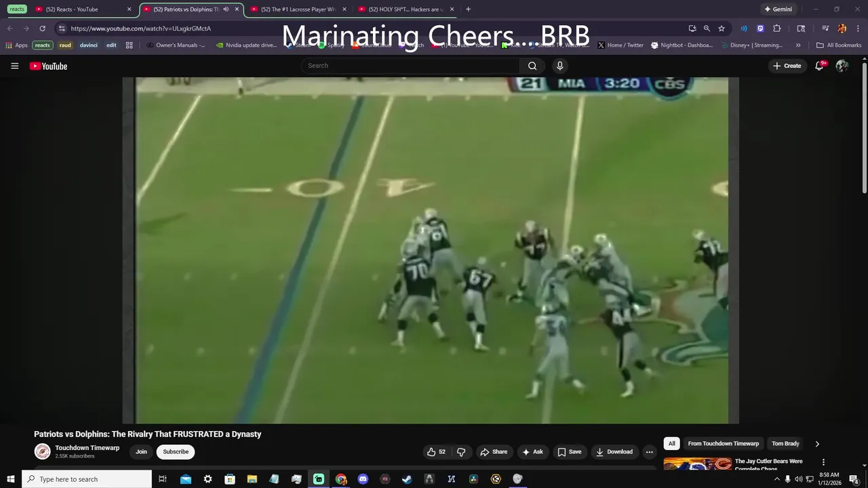The image size is (868, 488).
Task: Open Home / Twitter bookmark
Action: [620, 45]
